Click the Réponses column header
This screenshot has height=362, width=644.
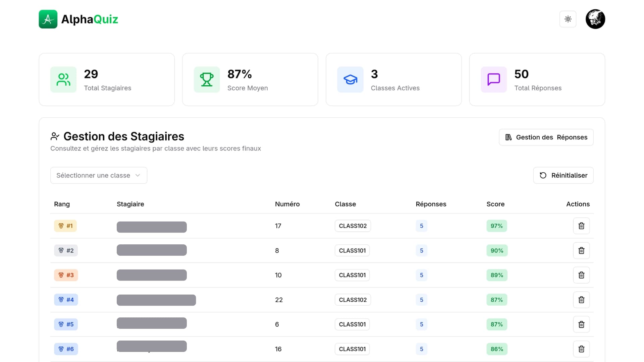tap(431, 204)
